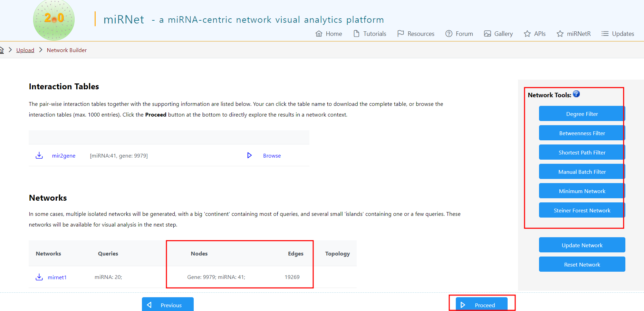Click the Gallery image icon

(x=487, y=33)
